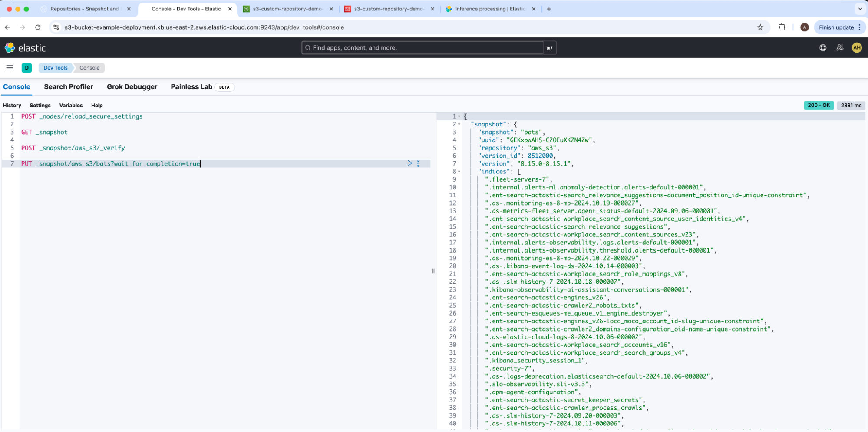Open request options three-dot menu

pyautogui.click(x=419, y=163)
